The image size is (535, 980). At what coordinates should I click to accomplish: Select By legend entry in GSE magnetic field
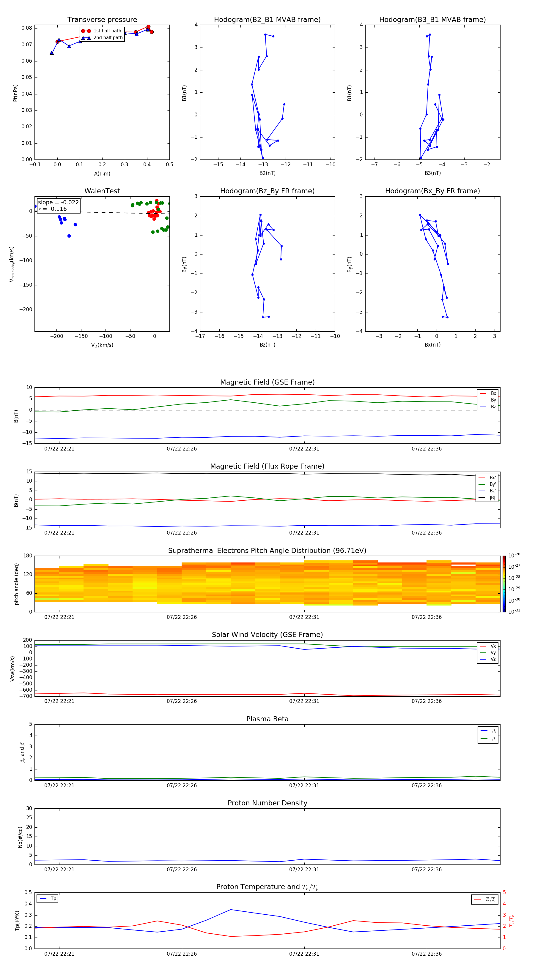point(488,400)
